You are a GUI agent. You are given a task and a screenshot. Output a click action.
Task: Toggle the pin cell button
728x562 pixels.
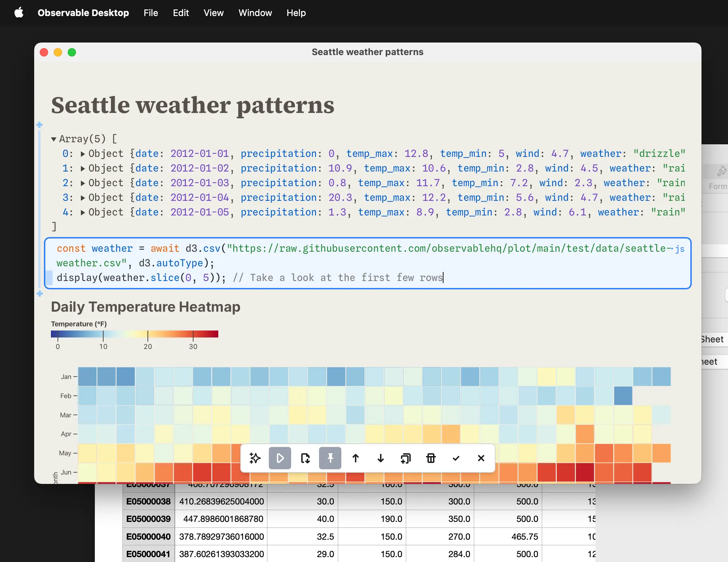pyautogui.click(x=330, y=458)
